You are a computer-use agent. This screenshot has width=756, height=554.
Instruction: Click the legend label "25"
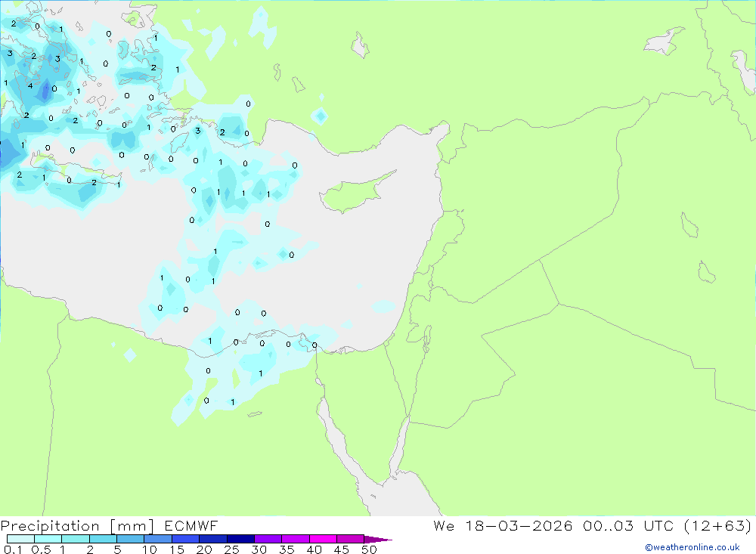click(x=231, y=549)
